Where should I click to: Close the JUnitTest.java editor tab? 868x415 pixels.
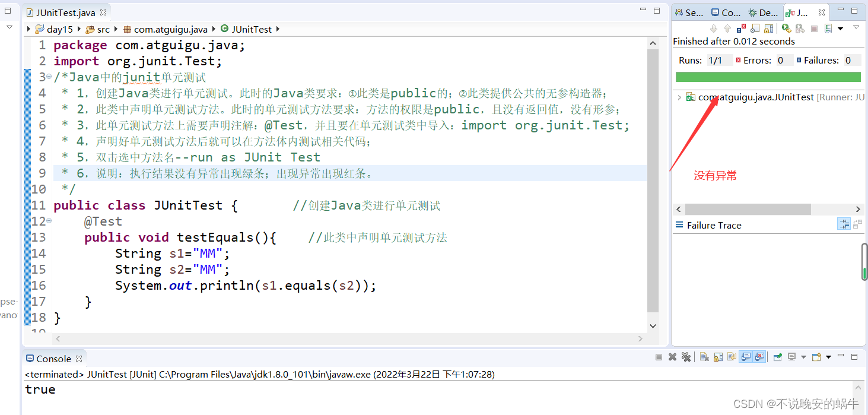103,12
